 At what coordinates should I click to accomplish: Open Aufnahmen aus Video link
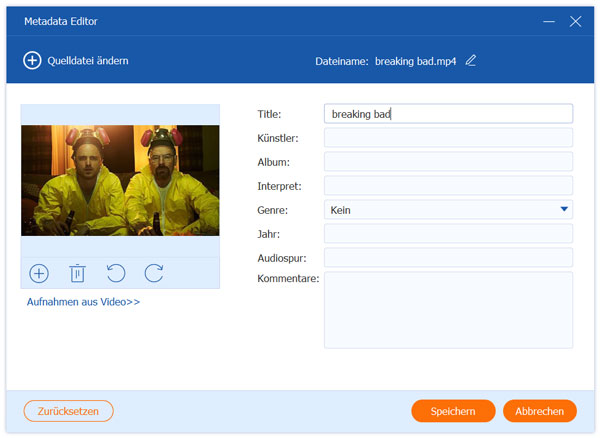tap(83, 302)
